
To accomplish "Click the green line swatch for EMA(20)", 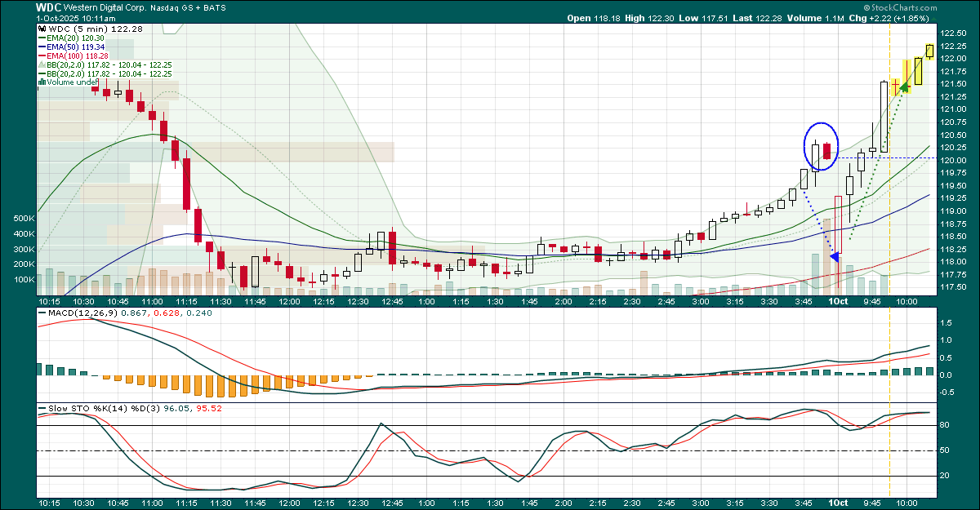I will click(42, 38).
